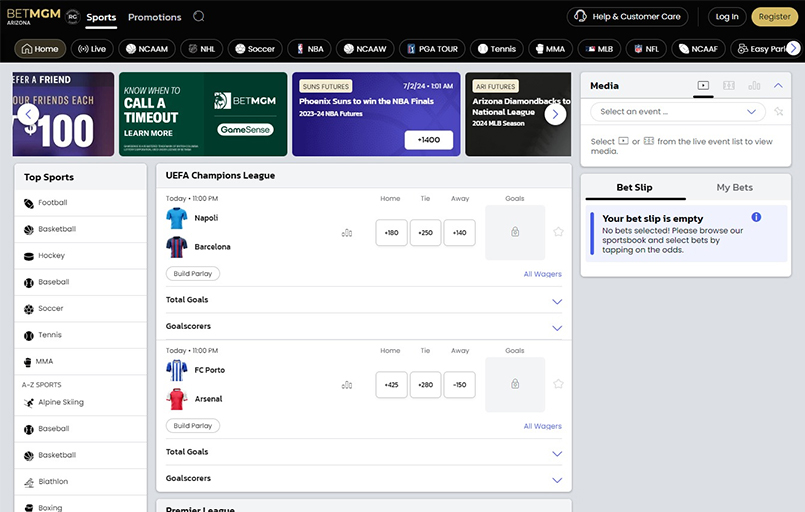Switch Media panel to scoreboard view
The image size is (805, 512).
(x=729, y=85)
